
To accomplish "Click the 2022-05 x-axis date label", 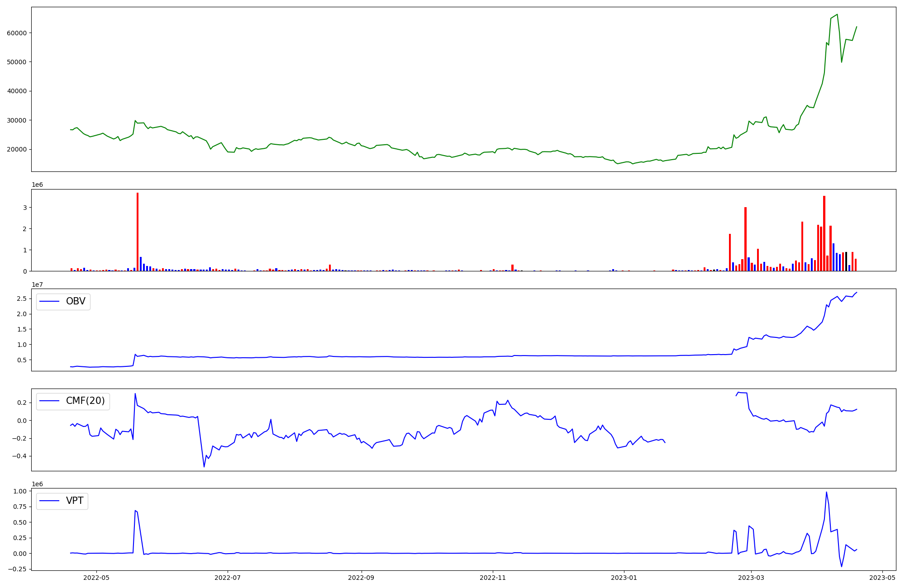I will pos(96,578).
